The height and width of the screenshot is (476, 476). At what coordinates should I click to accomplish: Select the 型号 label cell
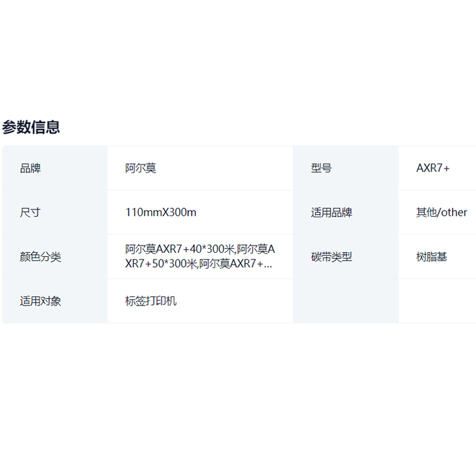(346, 168)
